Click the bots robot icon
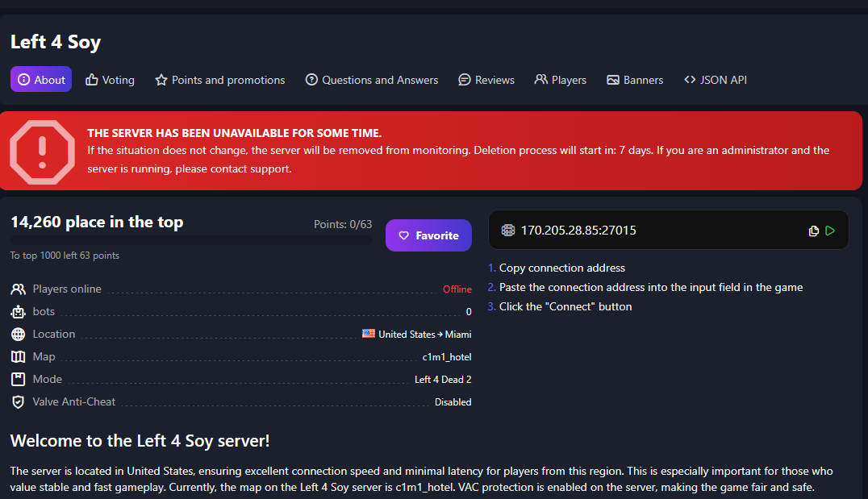The width and height of the screenshot is (868, 499). (x=19, y=312)
